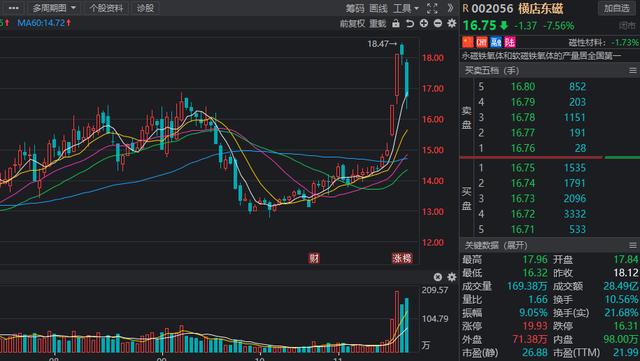Screen dimensions: 640x361
Task: Click the 换手 value 10.56%
Action: (x=621, y=300)
